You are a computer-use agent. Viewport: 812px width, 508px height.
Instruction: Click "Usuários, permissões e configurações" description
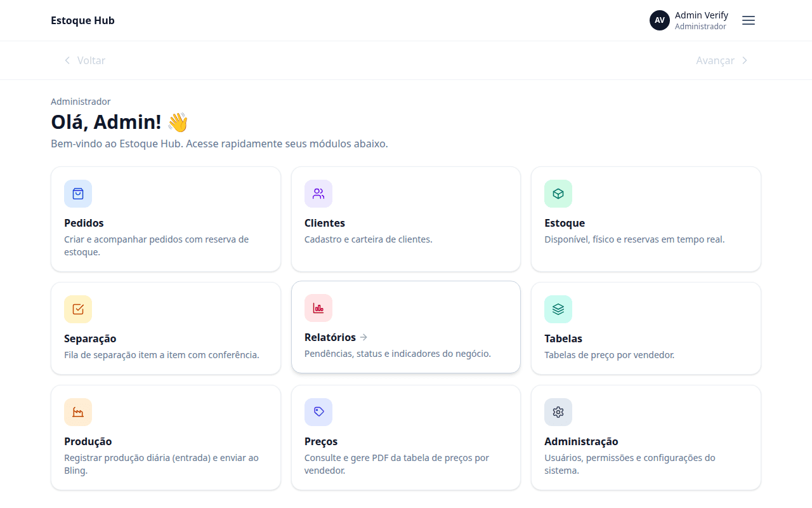pyautogui.click(x=630, y=464)
